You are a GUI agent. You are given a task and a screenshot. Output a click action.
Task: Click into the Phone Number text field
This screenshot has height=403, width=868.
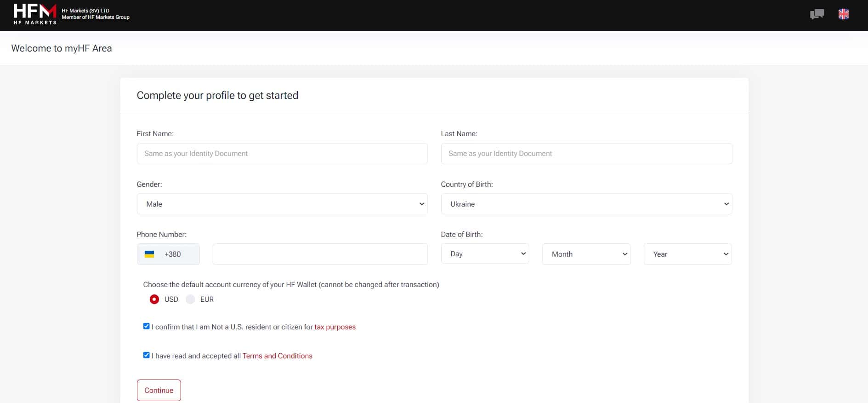(x=320, y=254)
